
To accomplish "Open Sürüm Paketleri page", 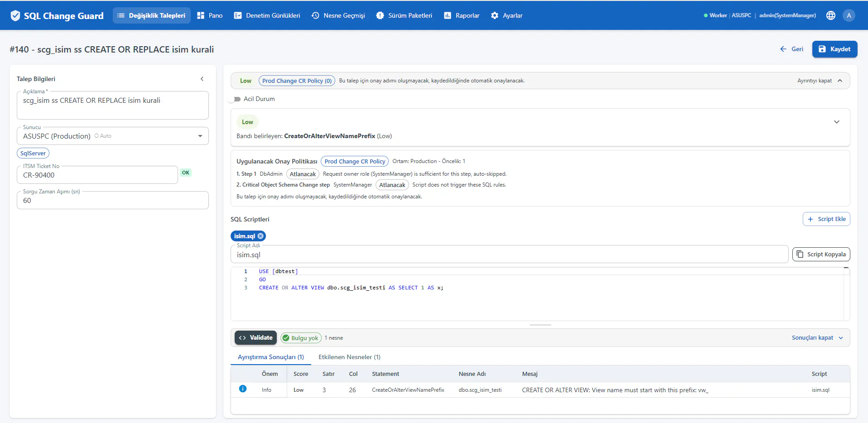I will [404, 15].
